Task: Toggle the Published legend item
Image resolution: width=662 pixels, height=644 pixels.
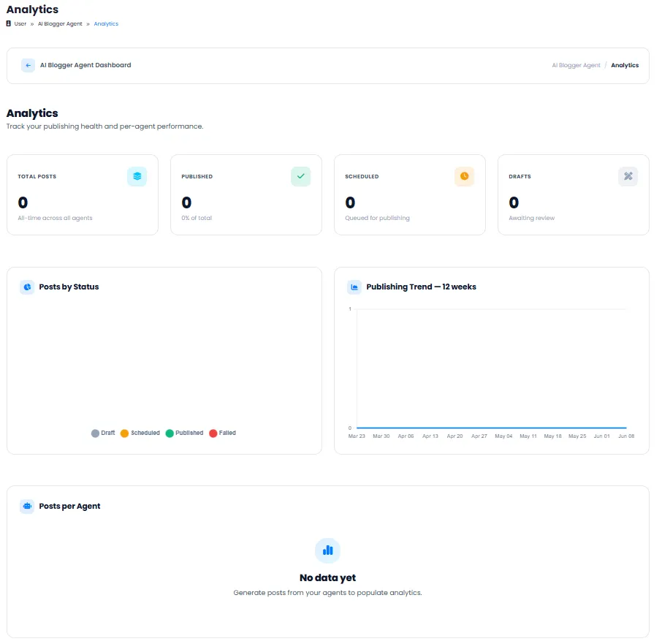Action: (185, 433)
